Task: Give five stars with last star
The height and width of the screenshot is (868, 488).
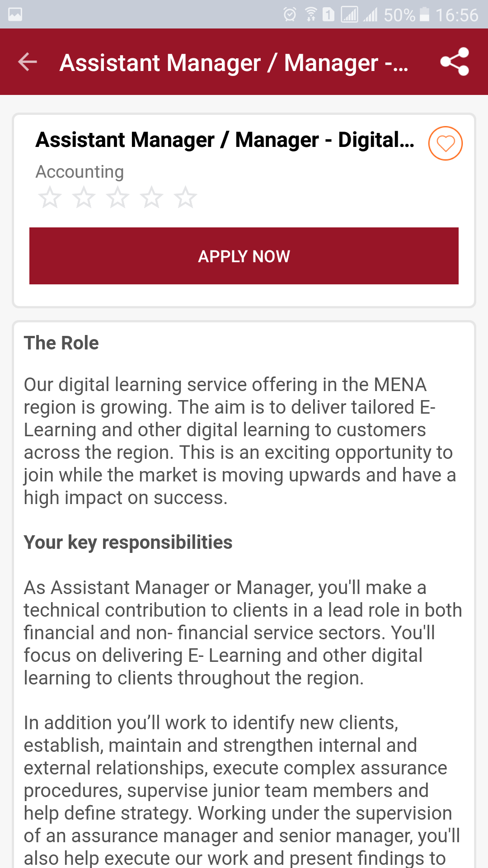Action: pos(185,198)
